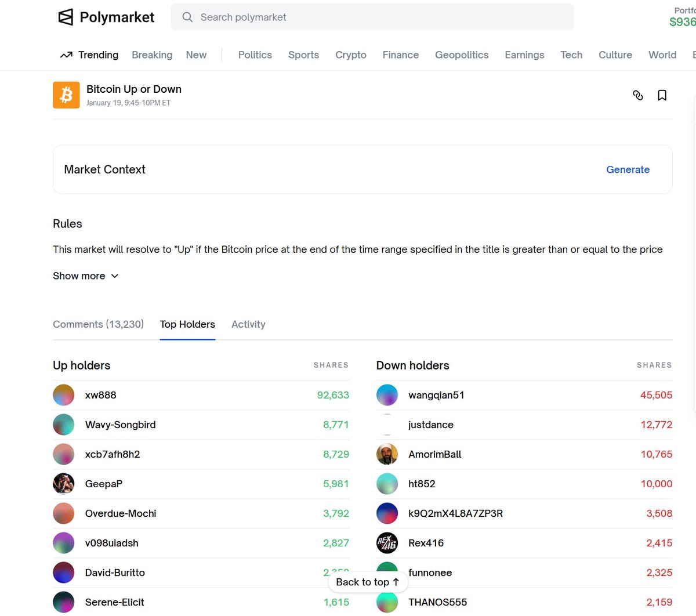This screenshot has width=696, height=616.
Task: Focus the Search polymarket field
Action: coord(372,17)
